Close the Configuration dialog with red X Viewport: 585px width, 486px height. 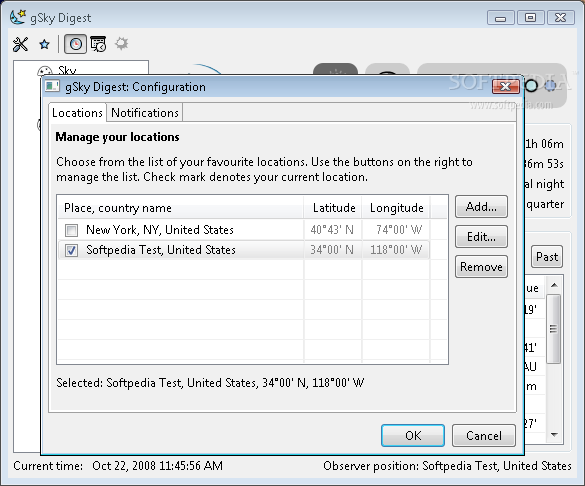click(506, 87)
